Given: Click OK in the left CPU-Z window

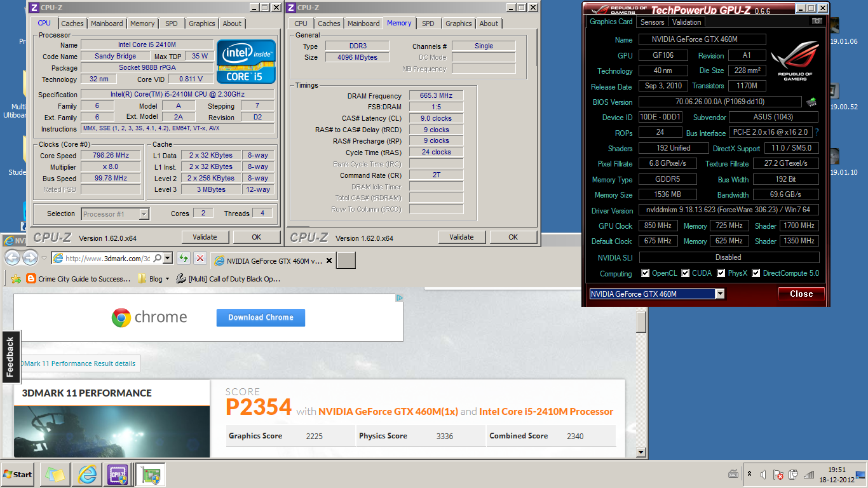Looking at the screenshot, I should [256, 237].
